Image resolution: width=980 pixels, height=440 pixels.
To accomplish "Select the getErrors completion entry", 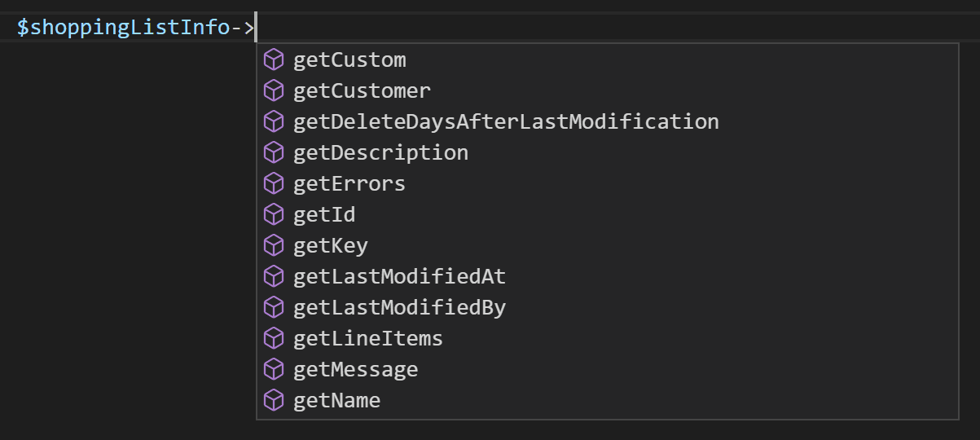I will tap(349, 184).
